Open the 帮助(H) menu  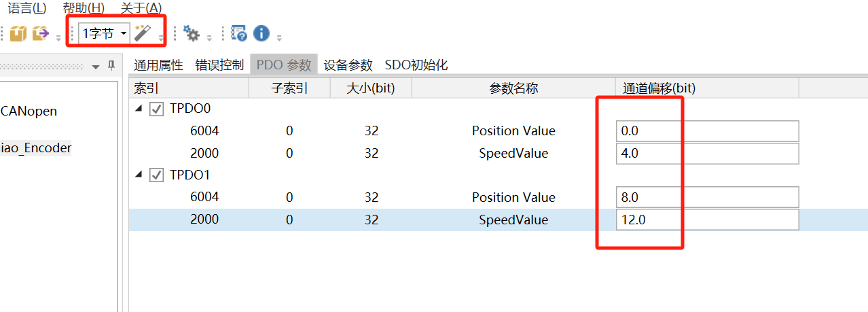coord(84,8)
